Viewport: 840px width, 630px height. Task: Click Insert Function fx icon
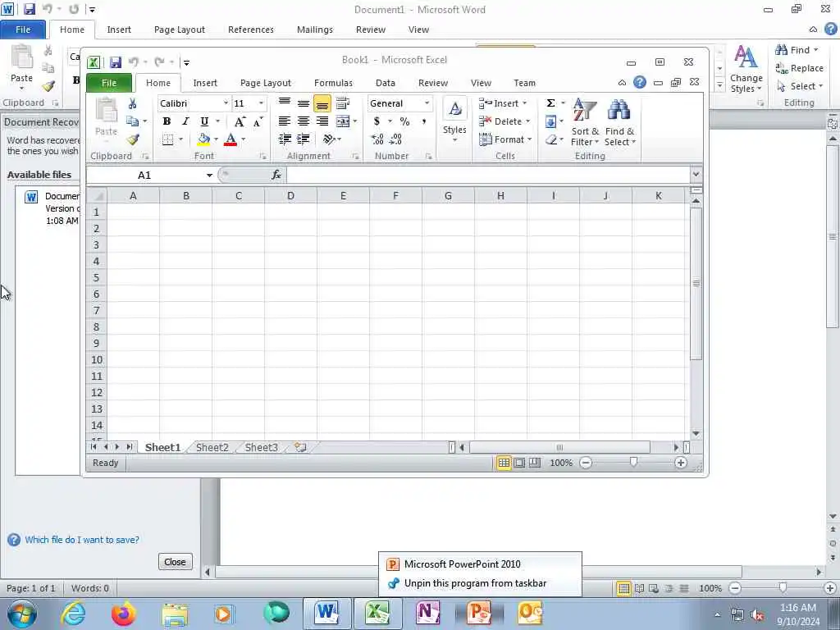[x=276, y=175]
